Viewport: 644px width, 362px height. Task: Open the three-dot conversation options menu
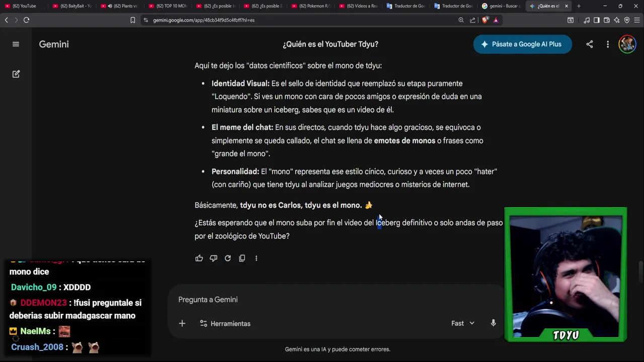[x=608, y=44]
